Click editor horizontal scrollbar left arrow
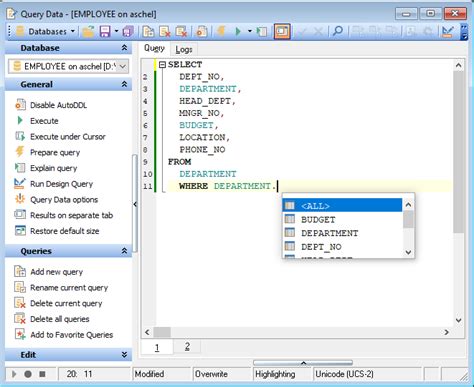Viewport: 474px width, 387px height. coord(147,332)
